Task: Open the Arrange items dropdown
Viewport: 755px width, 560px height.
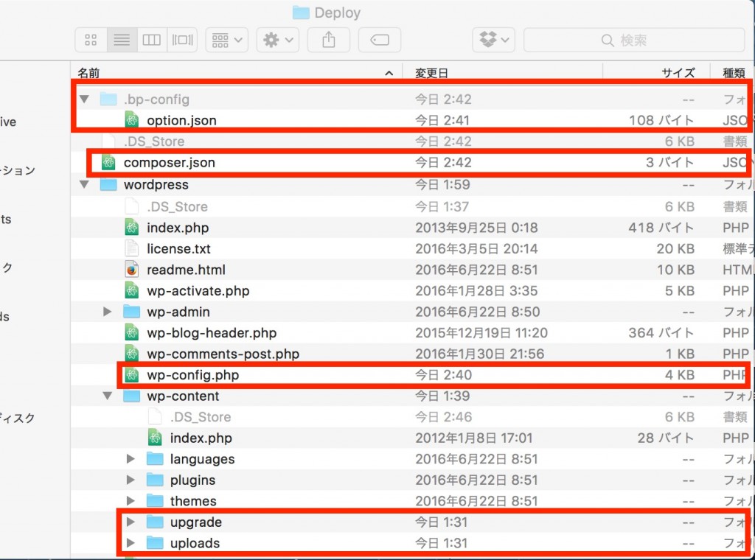Action: (226, 40)
